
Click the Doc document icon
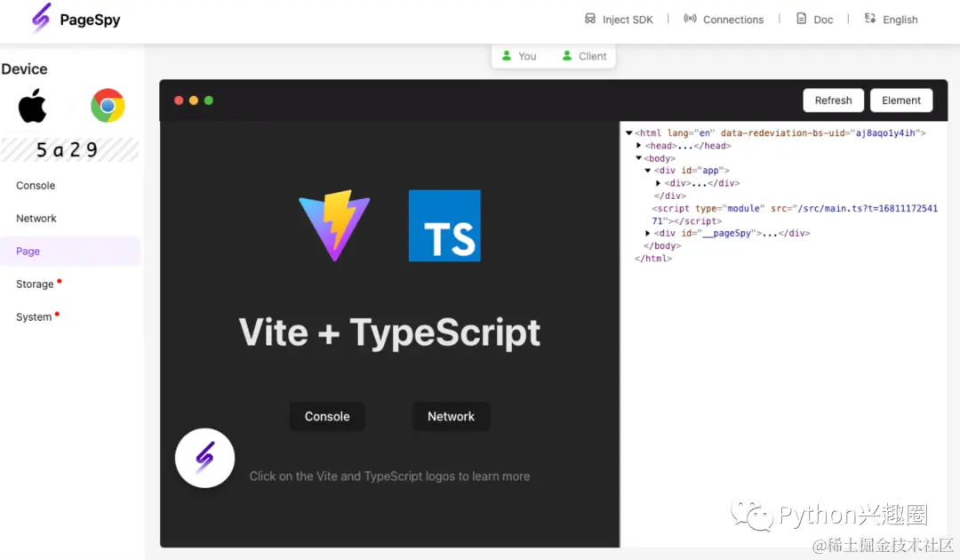(801, 19)
